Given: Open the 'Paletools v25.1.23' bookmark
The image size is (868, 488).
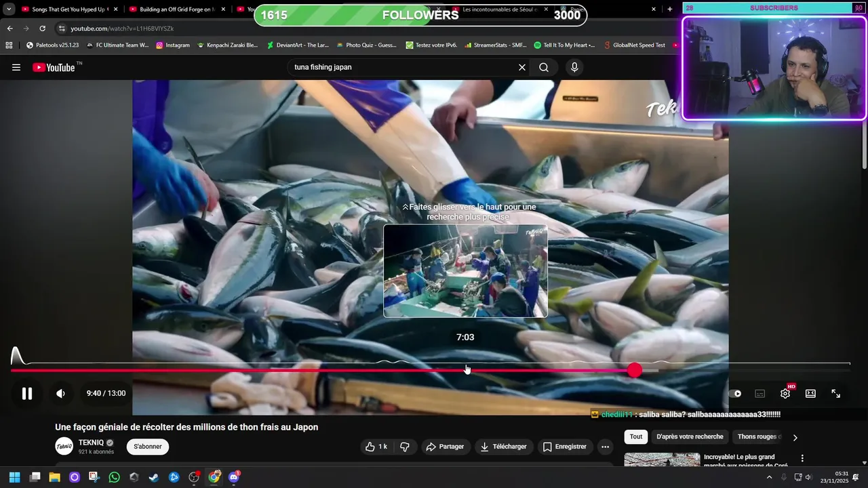Looking at the screenshot, I should 52,45.
